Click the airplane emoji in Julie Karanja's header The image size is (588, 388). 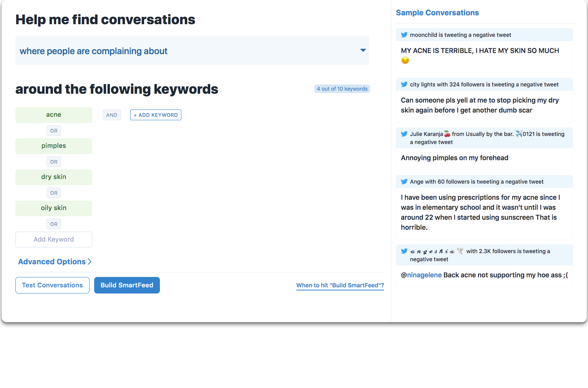pos(519,134)
